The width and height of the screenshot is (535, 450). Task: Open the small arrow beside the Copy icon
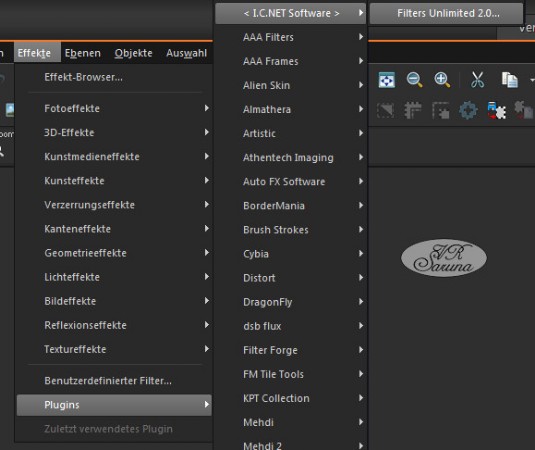[532, 81]
